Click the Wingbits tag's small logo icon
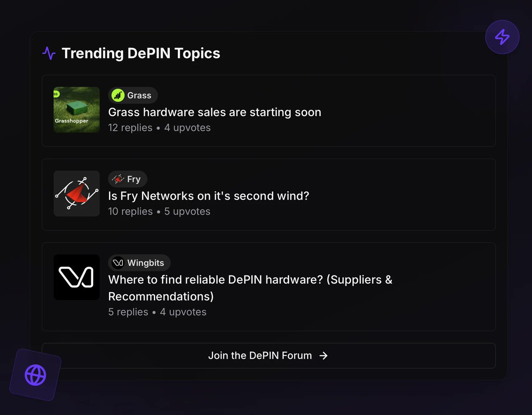 point(118,263)
